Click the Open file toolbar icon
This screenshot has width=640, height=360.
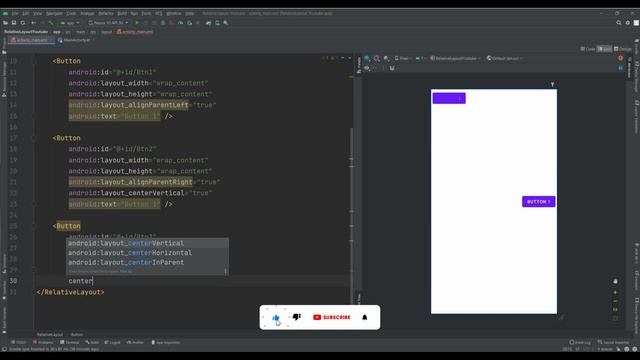5,23
